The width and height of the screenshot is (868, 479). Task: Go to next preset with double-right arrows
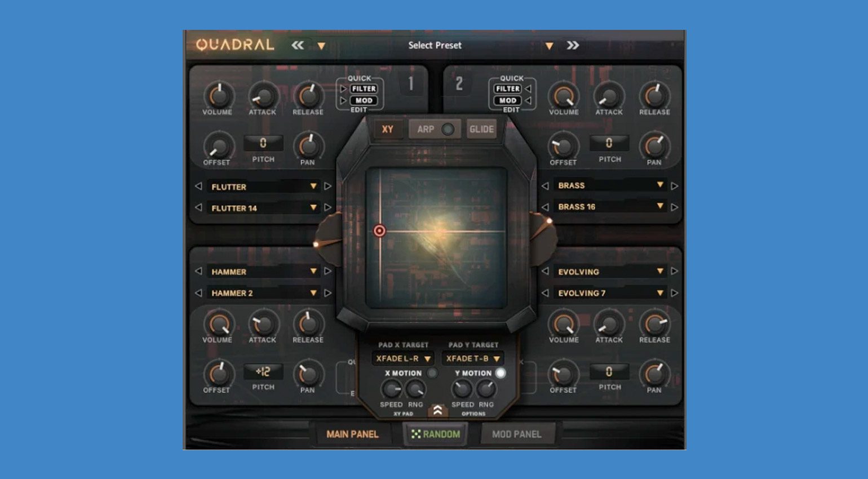click(x=573, y=45)
